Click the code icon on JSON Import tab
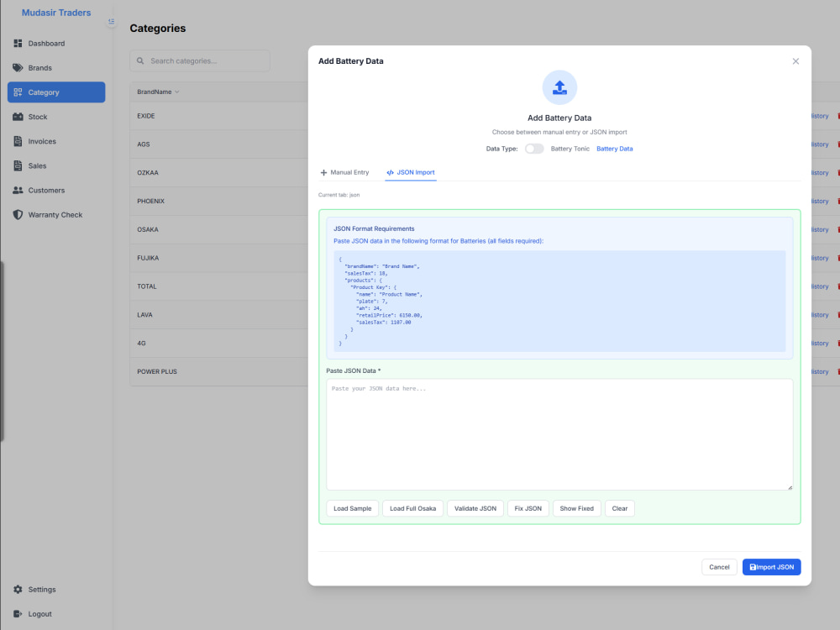The height and width of the screenshot is (630, 840). 390,172
